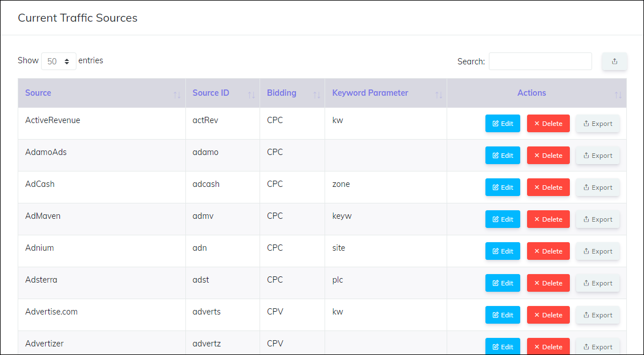The height and width of the screenshot is (355, 644).
Task: Click the keyw keyword parameter
Action: click(342, 216)
